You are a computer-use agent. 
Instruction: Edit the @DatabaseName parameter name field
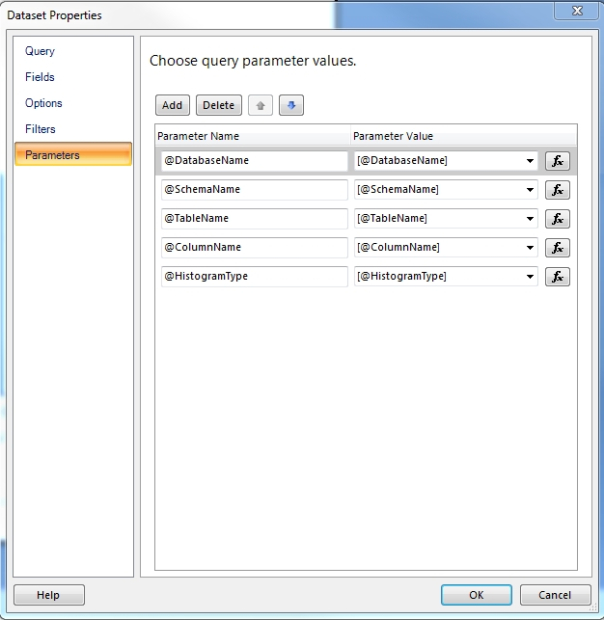point(255,161)
